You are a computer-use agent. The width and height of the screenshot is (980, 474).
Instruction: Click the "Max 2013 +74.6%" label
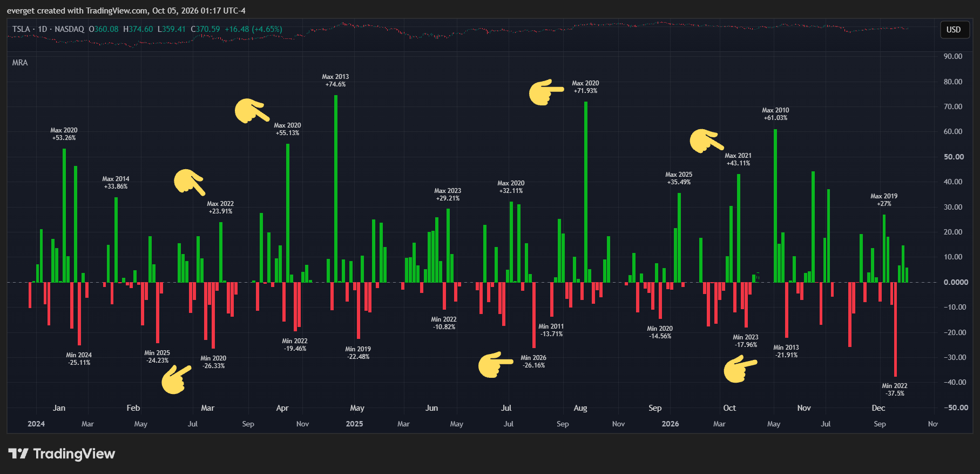pos(335,81)
